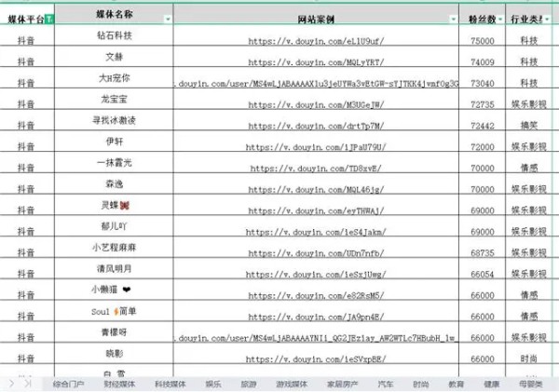
Task: Open link ending ieS4Jakm
Action: 316,232
